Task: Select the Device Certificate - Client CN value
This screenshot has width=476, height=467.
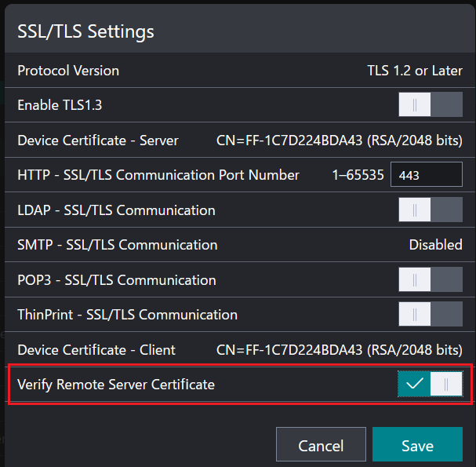Action: click(x=339, y=349)
